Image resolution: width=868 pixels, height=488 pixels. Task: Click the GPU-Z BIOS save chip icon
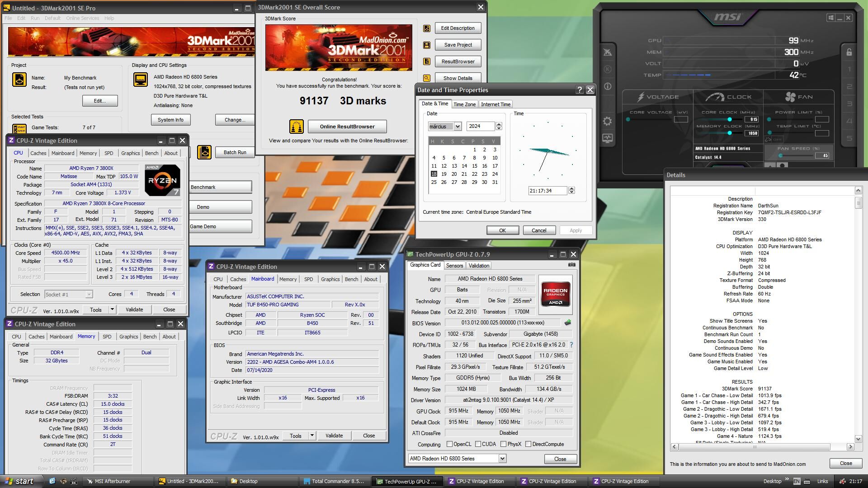(568, 323)
